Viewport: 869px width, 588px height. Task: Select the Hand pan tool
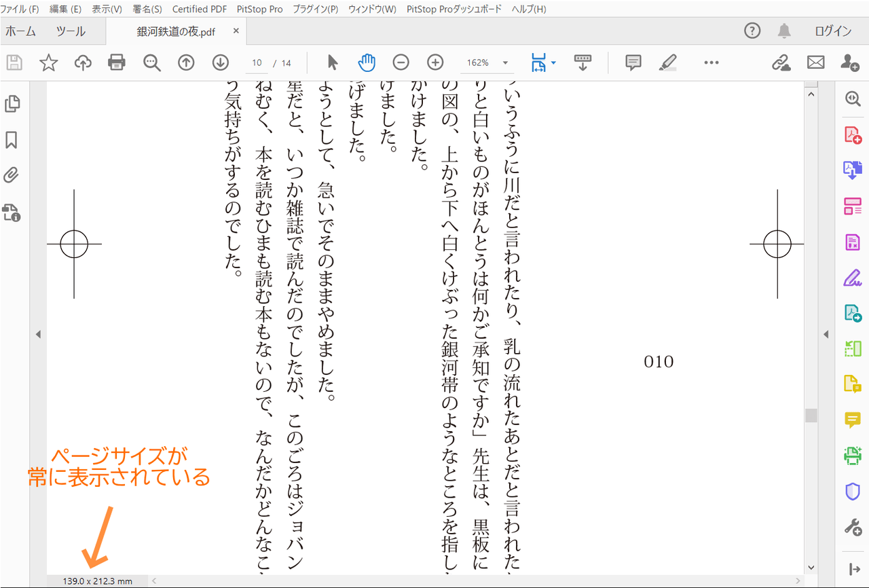pos(367,62)
